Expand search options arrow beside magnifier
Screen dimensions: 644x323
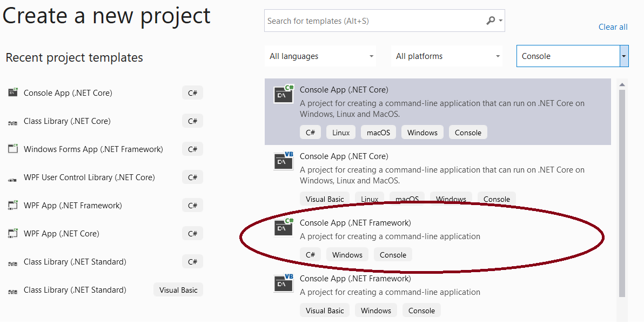500,21
